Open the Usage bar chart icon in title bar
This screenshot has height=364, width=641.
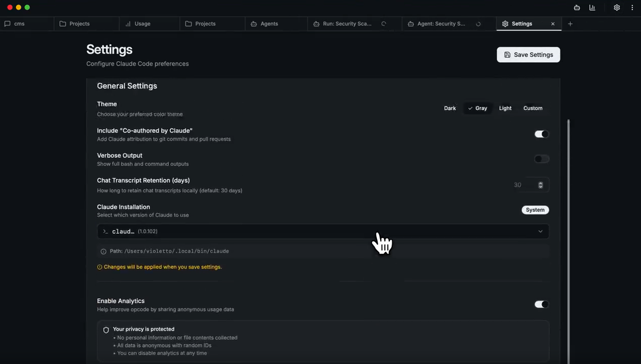(x=592, y=8)
